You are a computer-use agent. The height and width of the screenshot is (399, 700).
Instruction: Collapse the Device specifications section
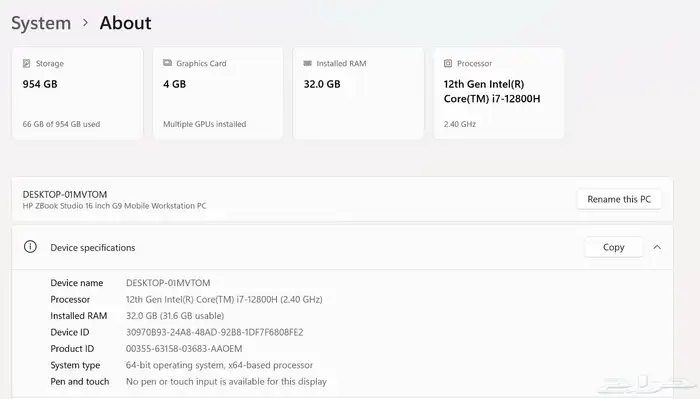click(x=657, y=247)
